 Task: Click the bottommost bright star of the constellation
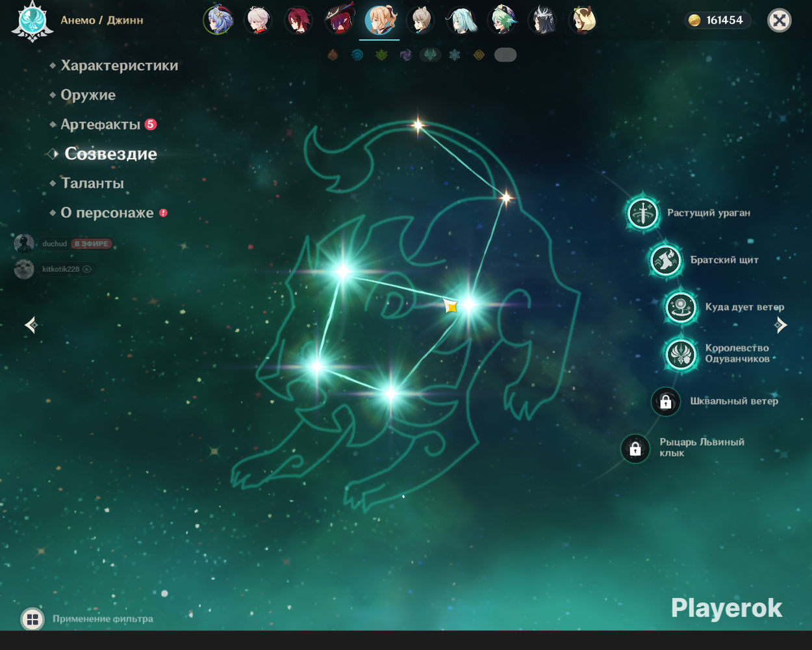click(x=390, y=393)
